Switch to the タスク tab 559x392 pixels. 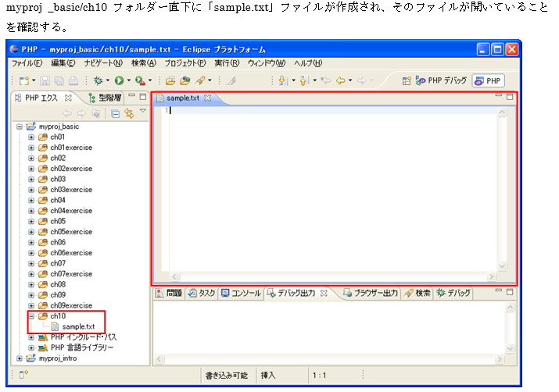click(202, 293)
